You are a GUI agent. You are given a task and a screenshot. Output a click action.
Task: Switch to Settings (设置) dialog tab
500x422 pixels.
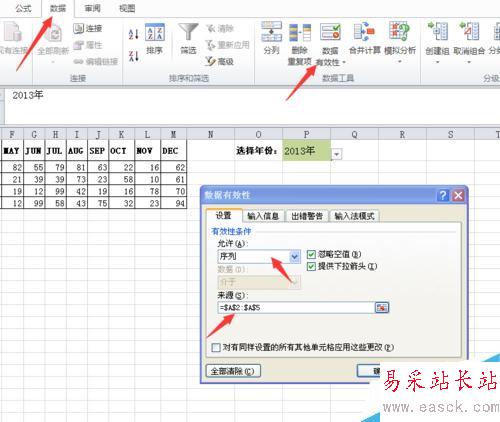click(x=223, y=215)
